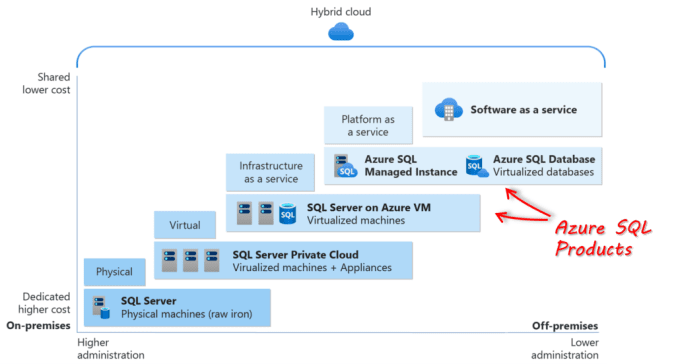
Task: Click the SQL cylinder icon beside SQL Server on Azure VM
Action: click(288, 214)
